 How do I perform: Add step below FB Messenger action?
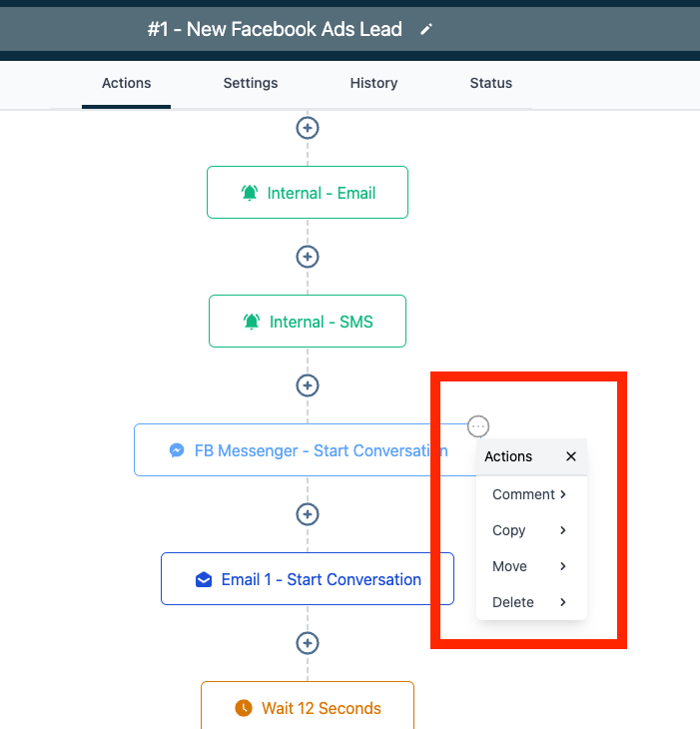(x=308, y=514)
